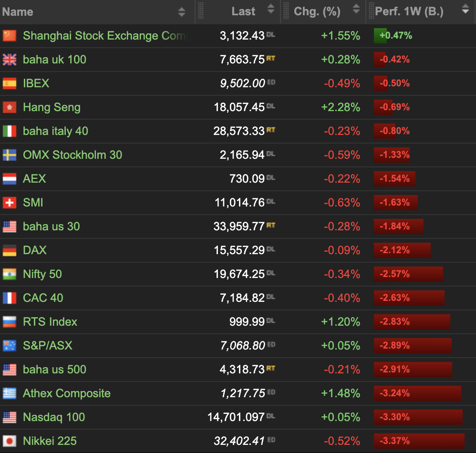This screenshot has width=476, height=453.
Task: Open the Hang Seng index page
Action: pos(52,107)
